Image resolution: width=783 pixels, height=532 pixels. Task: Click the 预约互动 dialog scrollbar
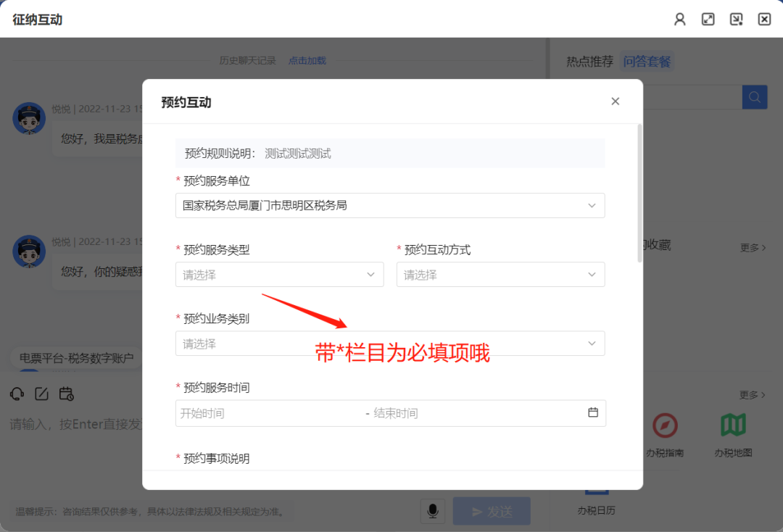[639, 193]
